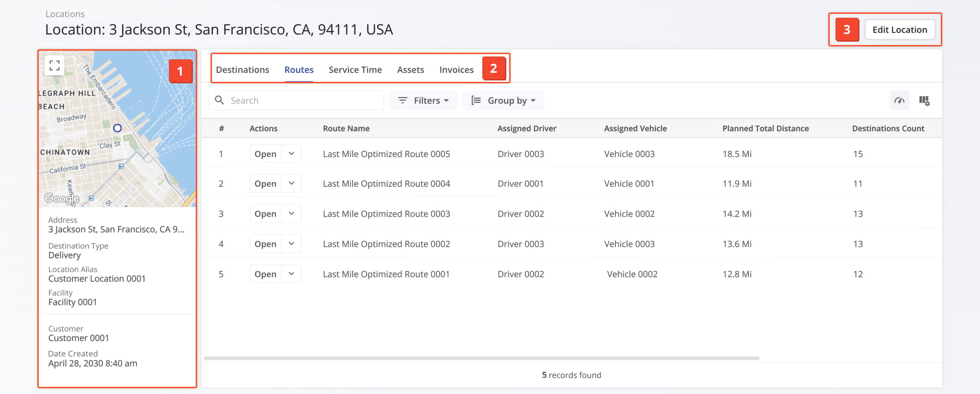Click the Assigned Vehicle column header
The image size is (980, 394).
click(635, 128)
